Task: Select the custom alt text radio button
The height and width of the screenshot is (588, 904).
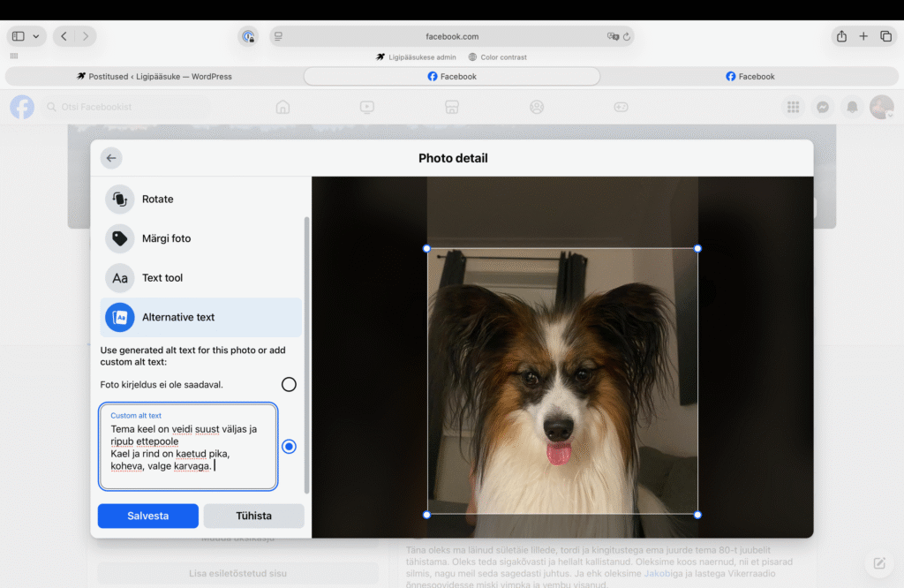Action: click(x=289, y=447)
